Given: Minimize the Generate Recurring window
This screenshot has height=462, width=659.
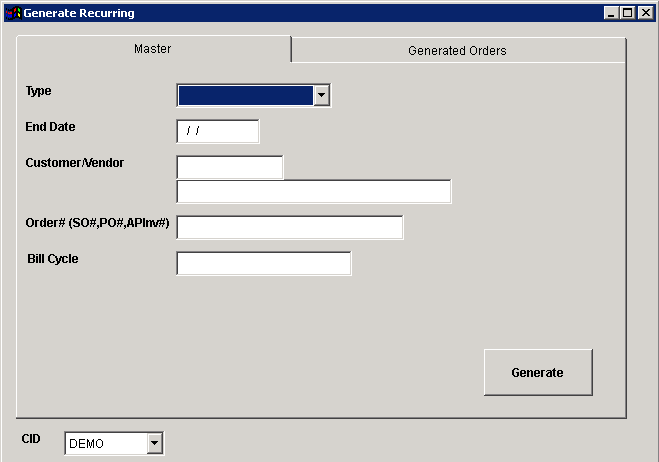Looking at the screenshot, I should (x=611, y=13).
